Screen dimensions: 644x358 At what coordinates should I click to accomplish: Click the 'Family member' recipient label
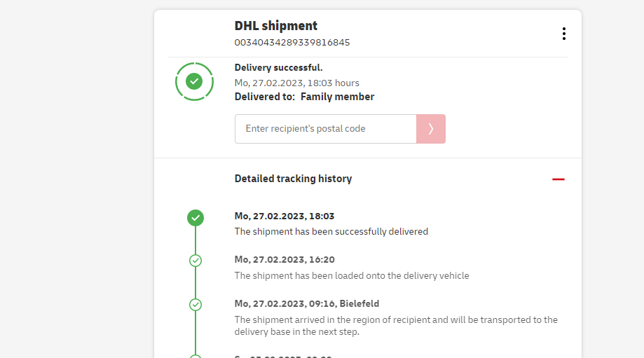coord(337,97)
